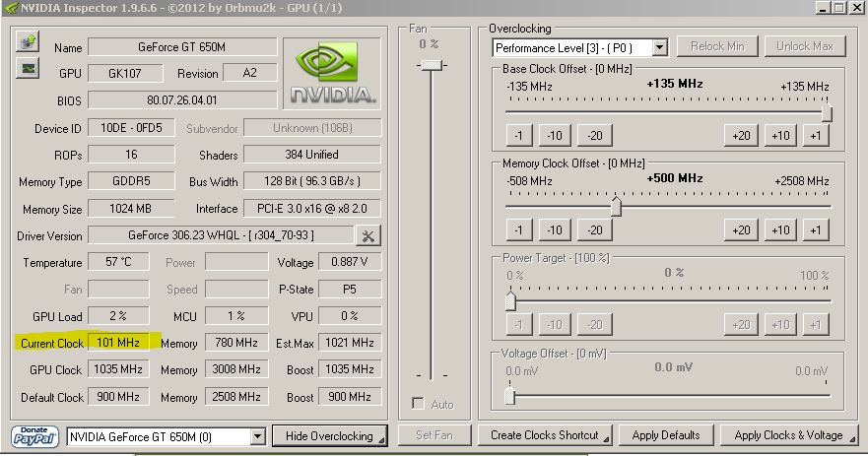Click Power Target +20 button

pyautogui.click(x=741, y=325)
